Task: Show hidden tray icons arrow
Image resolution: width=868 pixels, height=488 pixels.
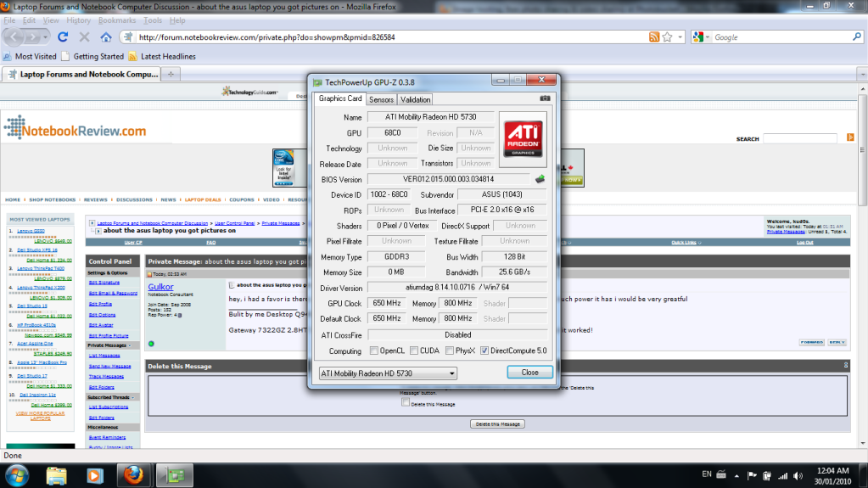Action: point(736,475)
